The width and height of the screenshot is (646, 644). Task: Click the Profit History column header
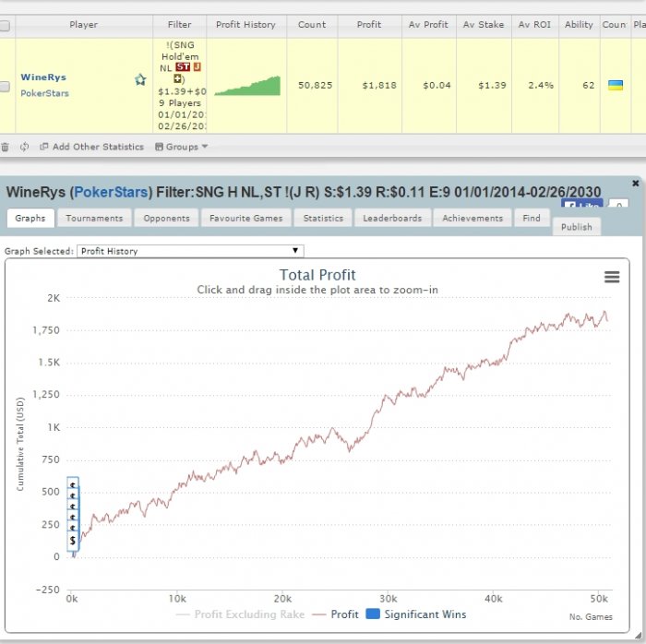point(246,25)
